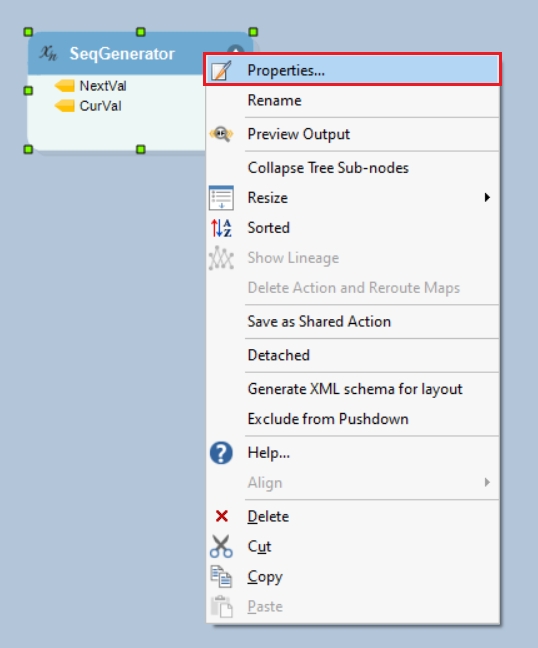The width and height of the screenshot is (538, 648).
Task: Click the Cut scissors icon
Action: click(221, 546)
